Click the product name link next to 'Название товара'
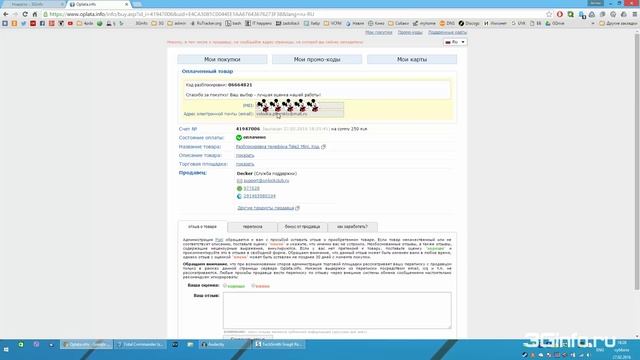This screenshot has height=360, width=640. click(x=278, y=147)
